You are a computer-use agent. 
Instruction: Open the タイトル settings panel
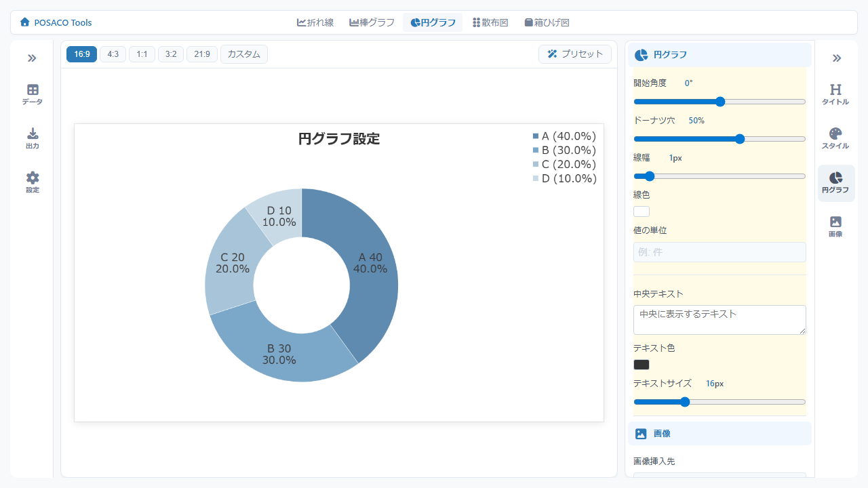(835, 94)
